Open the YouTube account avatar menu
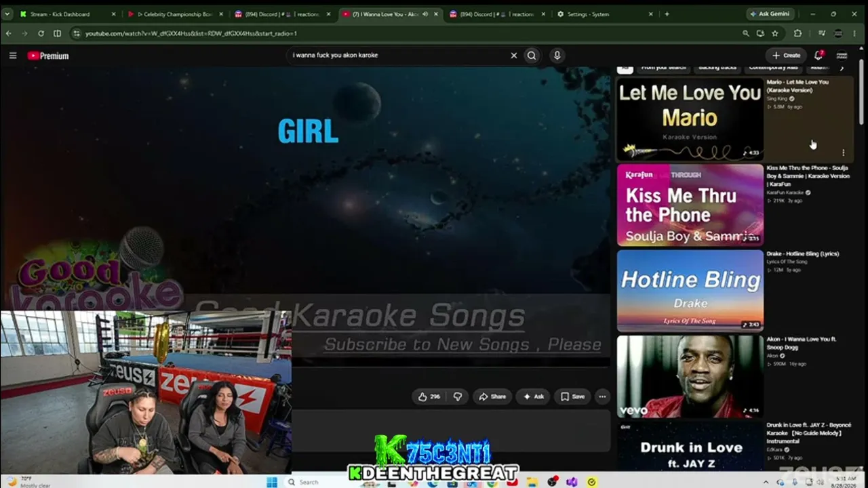The height and width of the screenshot is (488, 868). click(842, 56)
